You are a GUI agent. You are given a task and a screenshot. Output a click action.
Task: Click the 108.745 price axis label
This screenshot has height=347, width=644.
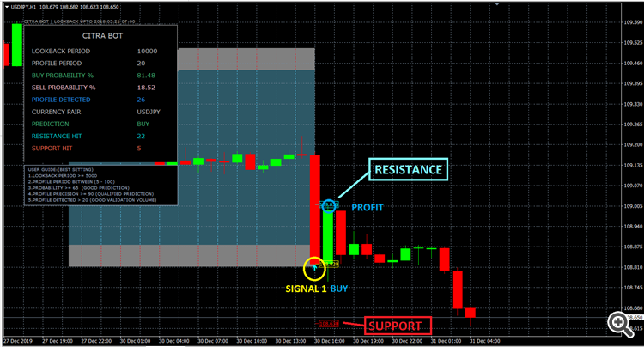click(x=633, y=288)
